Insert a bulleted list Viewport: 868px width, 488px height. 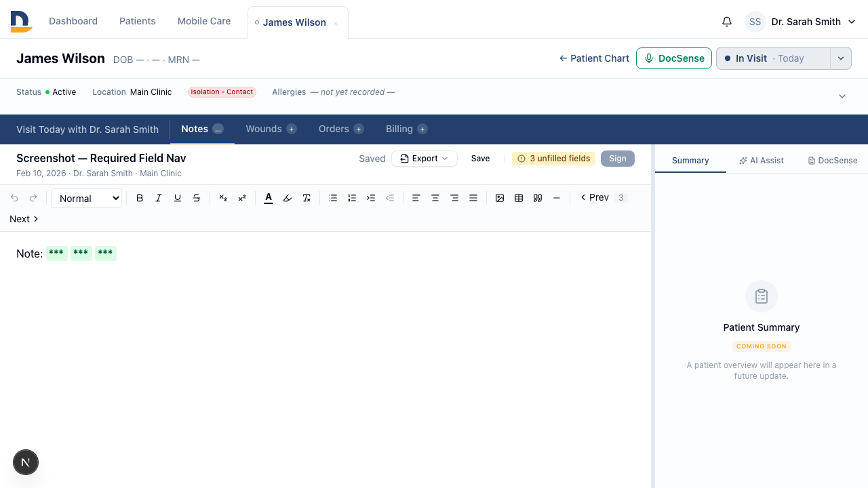click(333, 198)
